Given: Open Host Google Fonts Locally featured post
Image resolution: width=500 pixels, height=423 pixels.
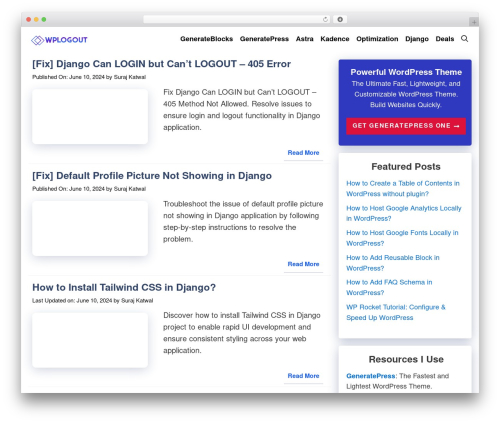Looking at the screenshot, I should (x=402, y=238).
